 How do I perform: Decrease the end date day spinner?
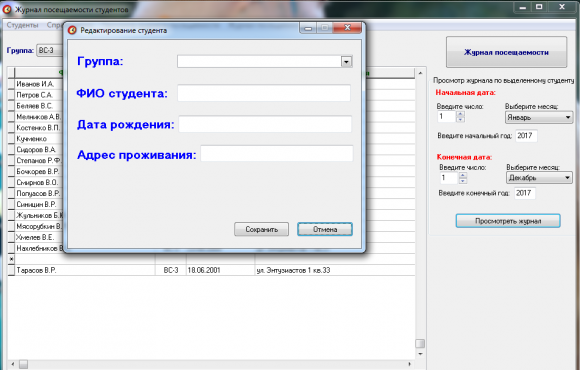tap(463, 181)
